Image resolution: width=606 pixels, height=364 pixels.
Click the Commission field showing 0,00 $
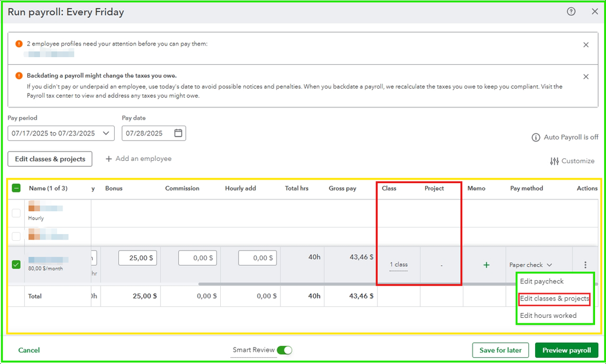click(198, 258)
